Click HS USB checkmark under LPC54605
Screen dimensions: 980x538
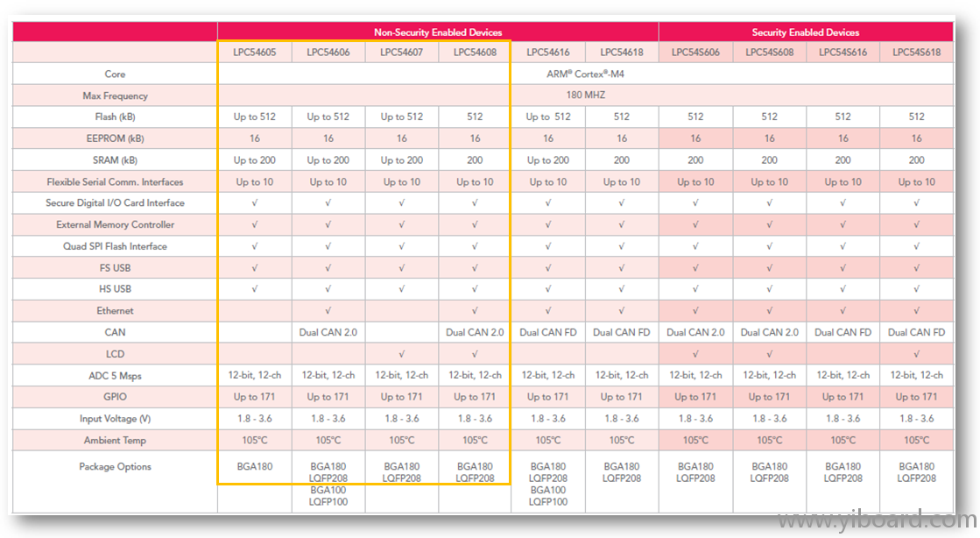254,289
